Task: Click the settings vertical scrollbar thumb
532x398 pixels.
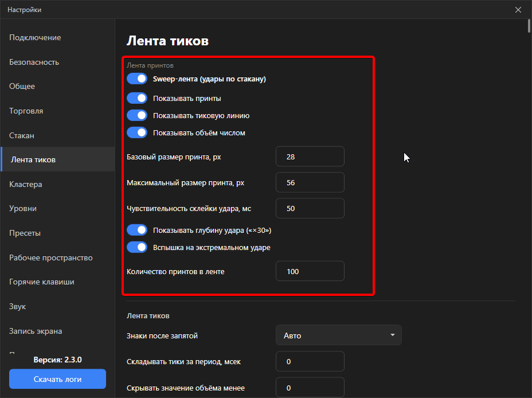Action: pos(529,26)
